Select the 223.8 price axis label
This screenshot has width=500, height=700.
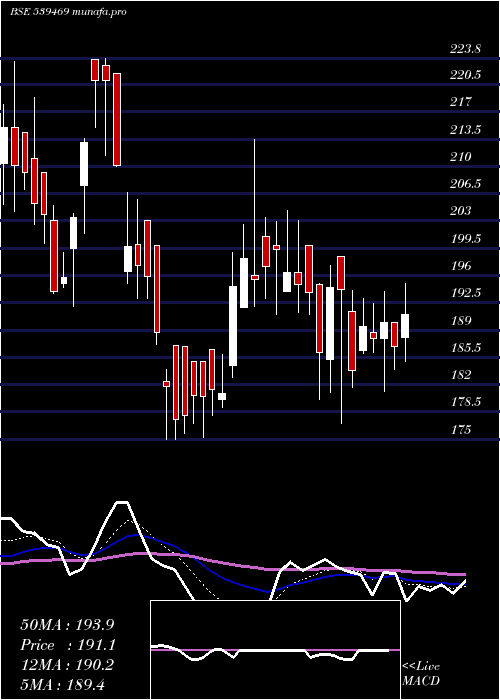(465, 49)
